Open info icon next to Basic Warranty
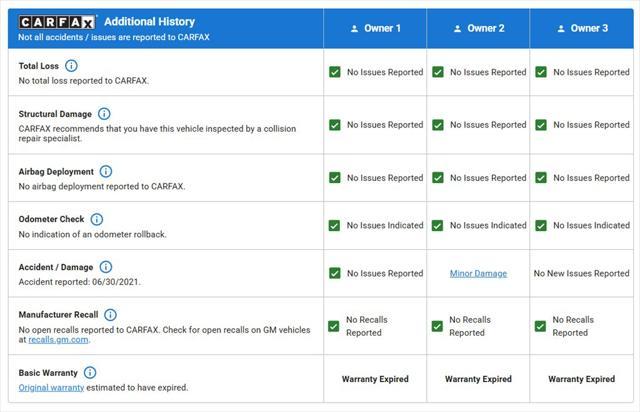This screenshot has height=412, width=640. [90, 373]
